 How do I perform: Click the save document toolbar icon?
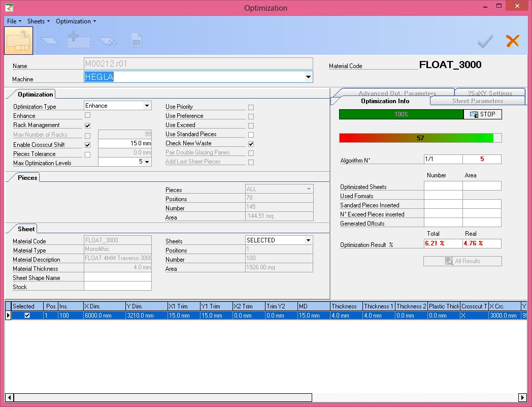[137, 40]
